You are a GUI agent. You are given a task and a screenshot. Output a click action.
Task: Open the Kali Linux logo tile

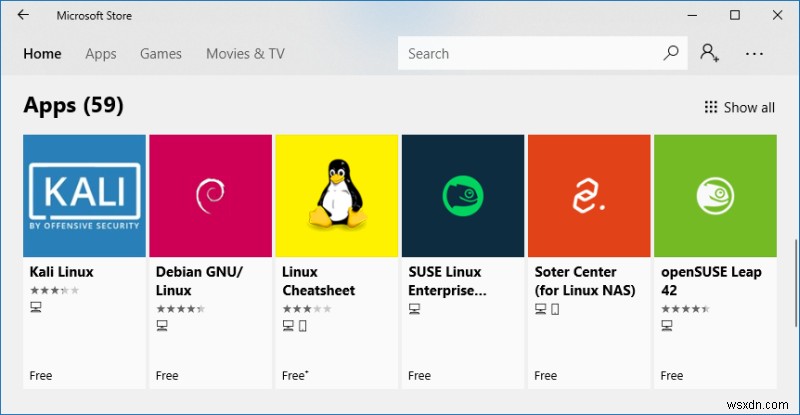85,196
